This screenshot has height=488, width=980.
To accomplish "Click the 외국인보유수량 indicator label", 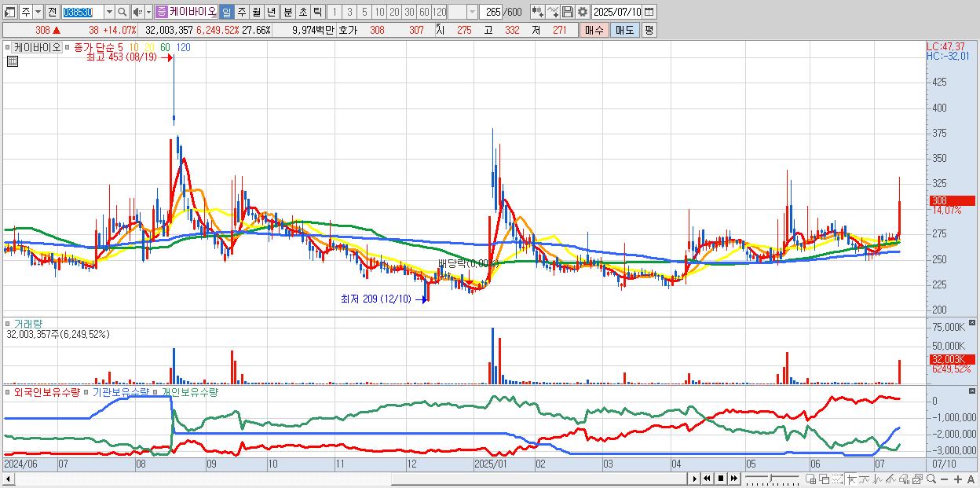I will point(46,391).
